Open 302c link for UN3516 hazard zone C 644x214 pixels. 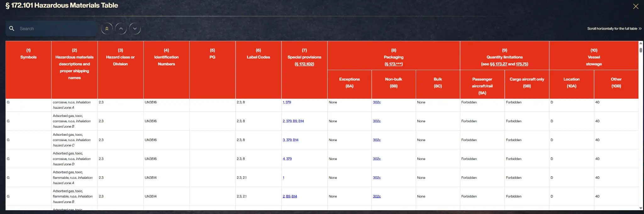click(377, 140)
